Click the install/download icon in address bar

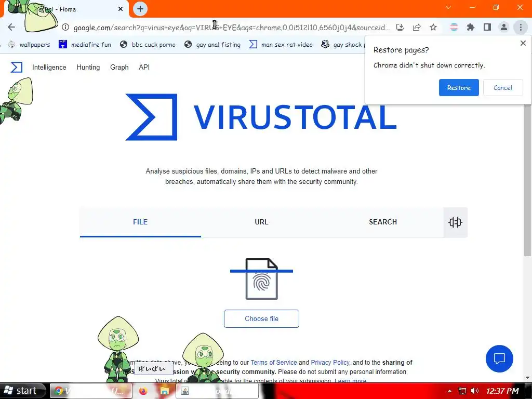point(400,27)
